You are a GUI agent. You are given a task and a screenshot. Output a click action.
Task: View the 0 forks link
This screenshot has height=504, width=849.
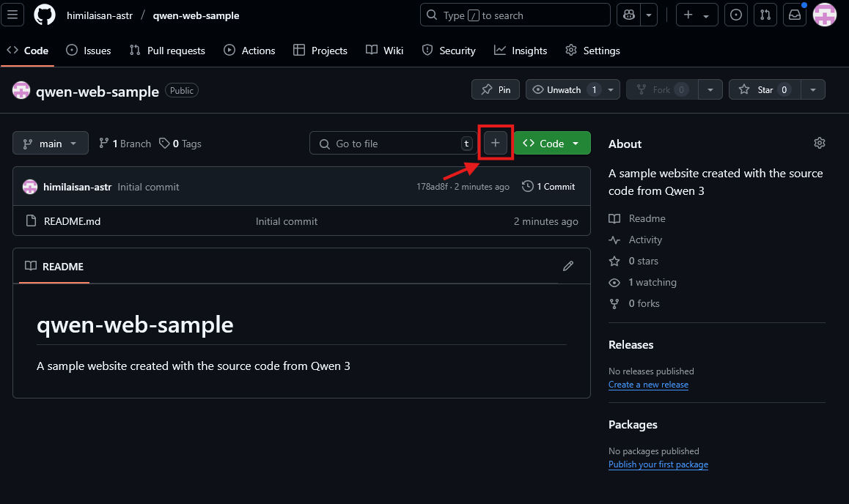coord(644,303)
